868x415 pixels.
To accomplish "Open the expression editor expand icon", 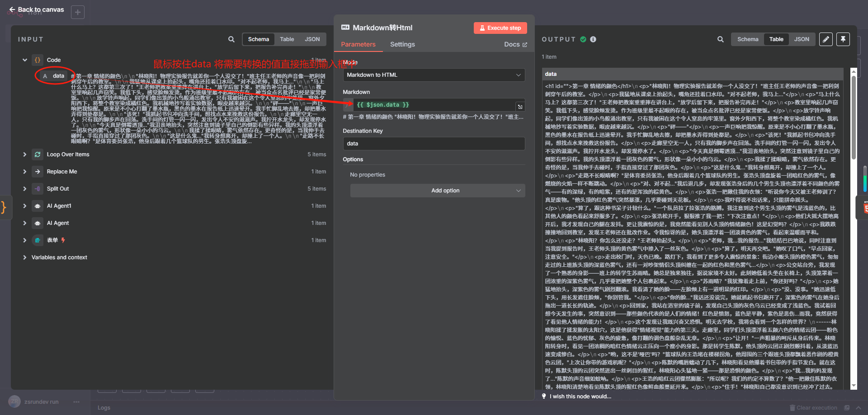I will tap(520, 106).
